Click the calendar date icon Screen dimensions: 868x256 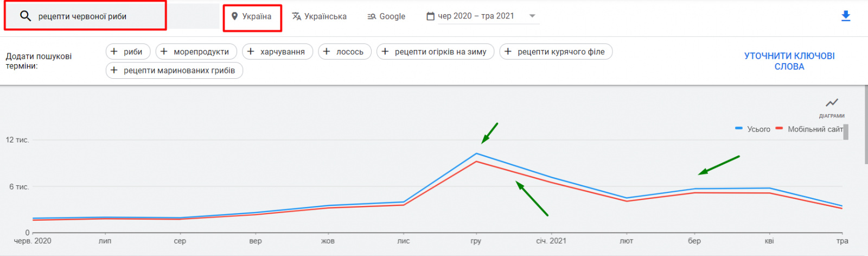click(x=430, y=16)
